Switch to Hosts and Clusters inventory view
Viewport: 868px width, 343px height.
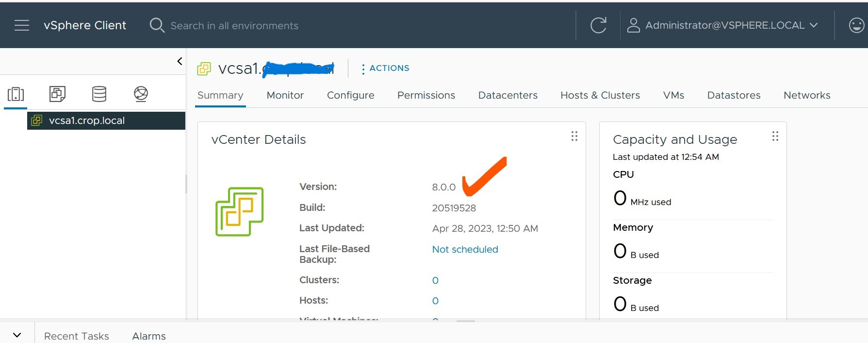click(16, 94)
